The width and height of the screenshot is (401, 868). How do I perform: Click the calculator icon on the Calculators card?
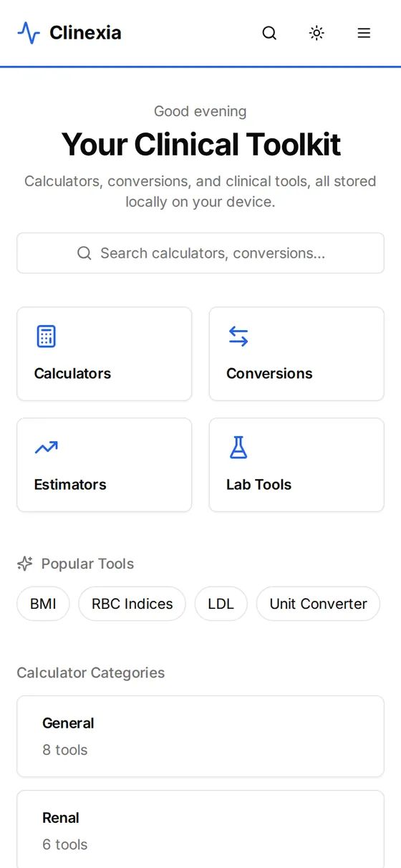[46, 336]
